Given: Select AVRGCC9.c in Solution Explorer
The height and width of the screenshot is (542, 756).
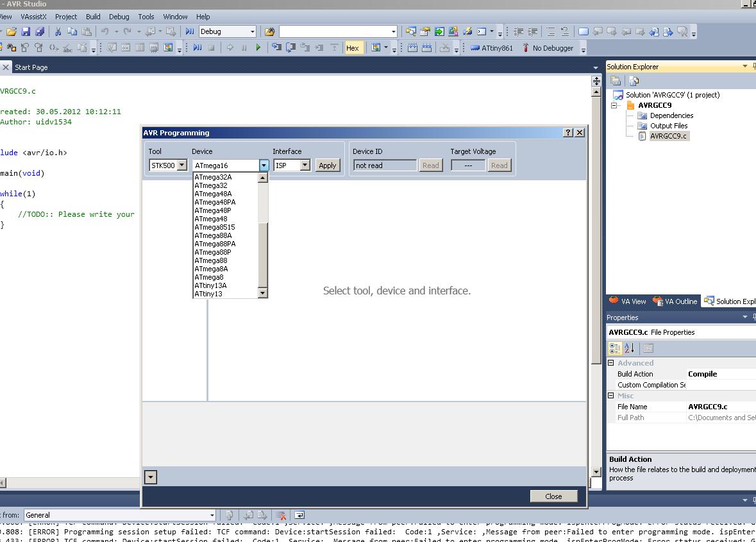Looking at the screenshot, I should pyautogui.click(x=668, y=136).
